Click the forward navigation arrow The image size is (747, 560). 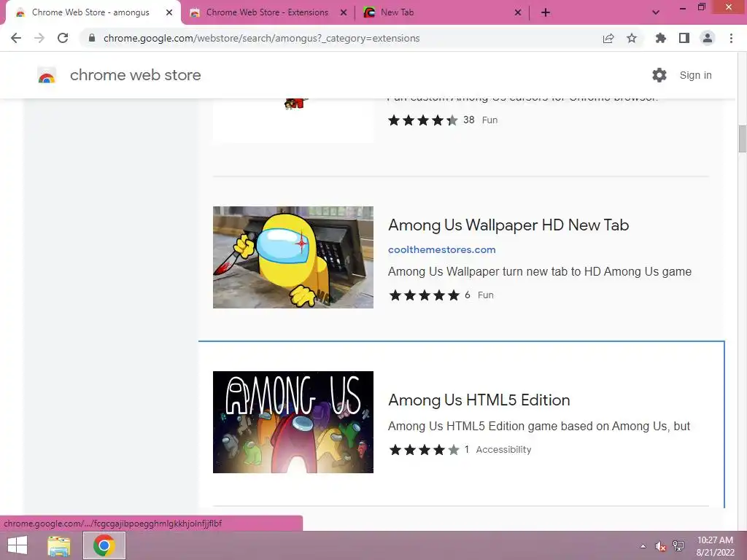coord(39,38)
